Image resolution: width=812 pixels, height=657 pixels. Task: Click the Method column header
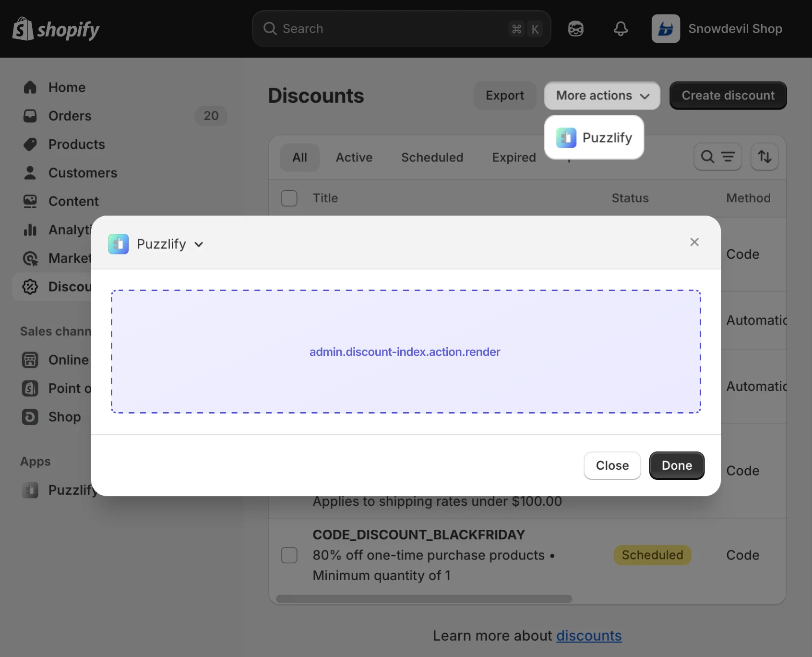[x=748, y=198]
